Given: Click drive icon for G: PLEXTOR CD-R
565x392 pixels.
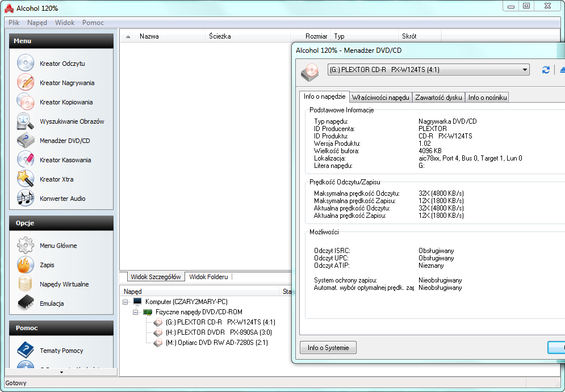Looking at the screenshot, I should pos(158,322).
